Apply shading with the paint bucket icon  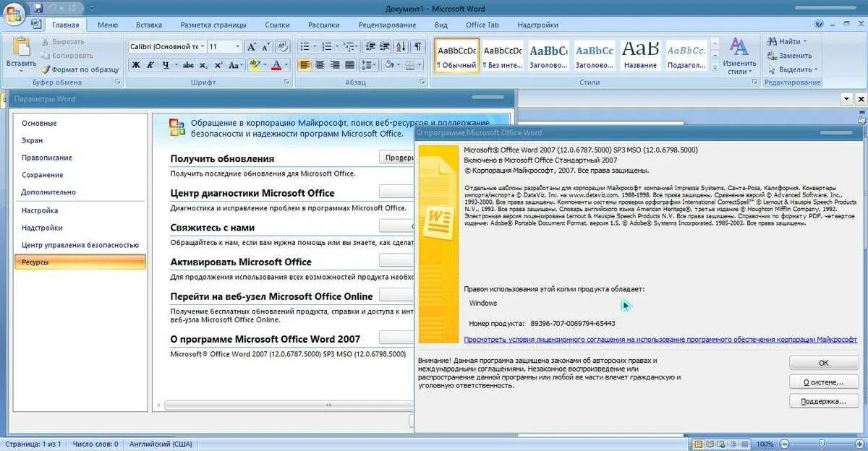pyautogui.click(x=388, y=65)
